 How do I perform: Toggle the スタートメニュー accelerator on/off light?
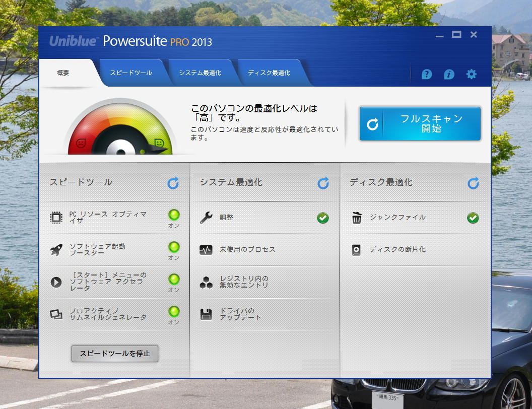coord(174,279)
